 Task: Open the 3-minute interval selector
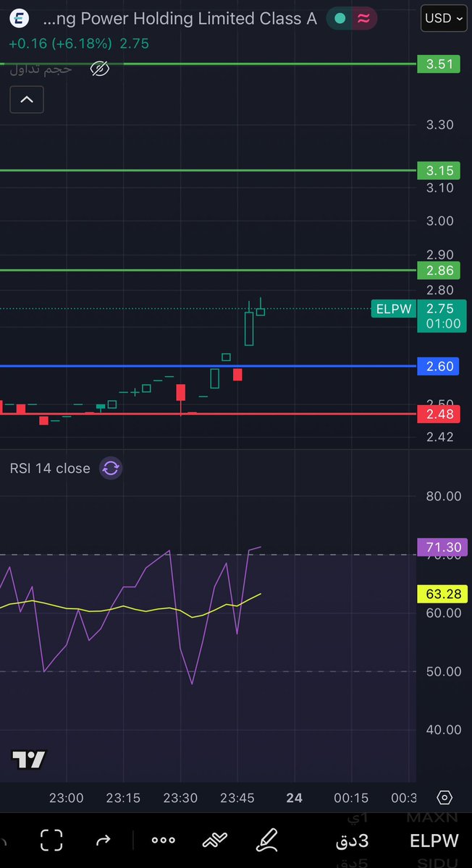coord(353,841)
